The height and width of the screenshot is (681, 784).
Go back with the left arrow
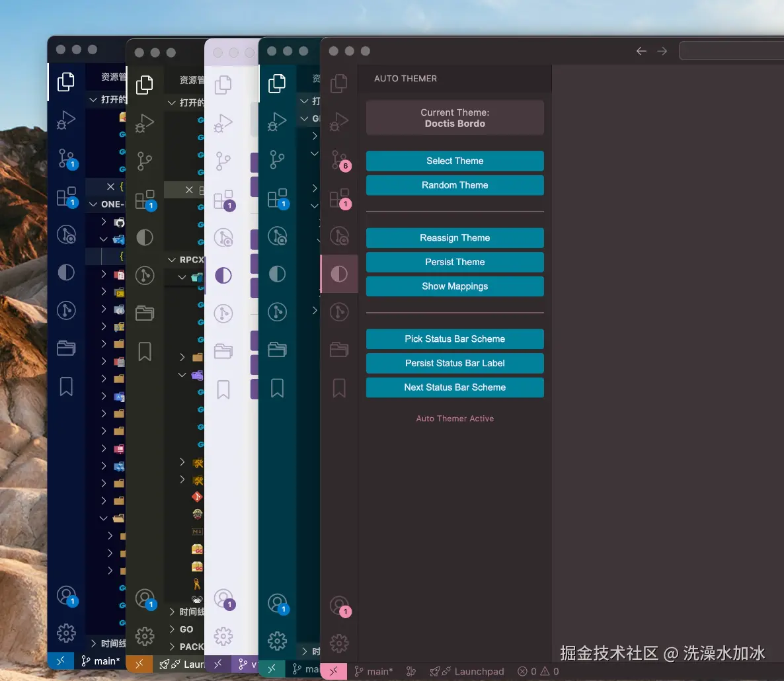click(641, 51)
